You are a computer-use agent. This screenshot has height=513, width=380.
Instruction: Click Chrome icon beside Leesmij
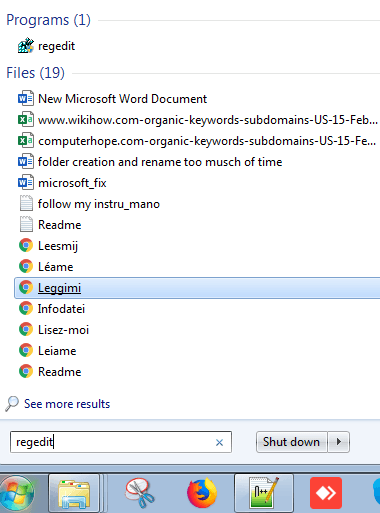(x=26, y=246)
